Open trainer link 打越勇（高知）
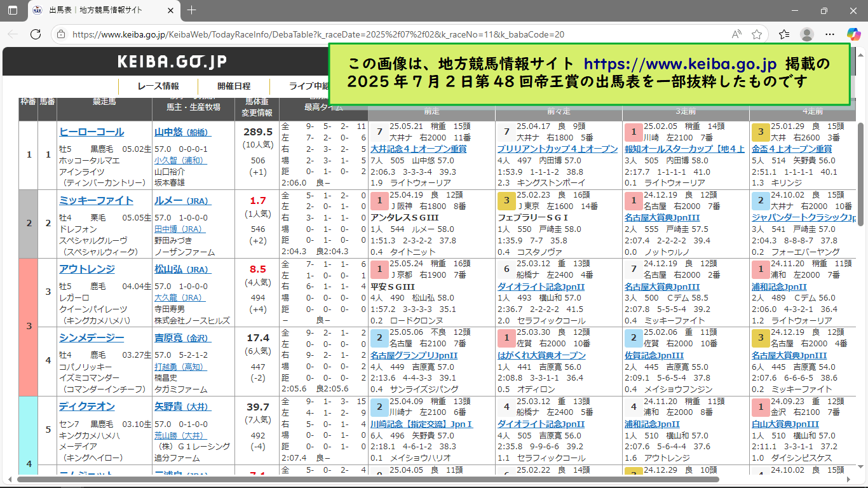 point(181,367)
